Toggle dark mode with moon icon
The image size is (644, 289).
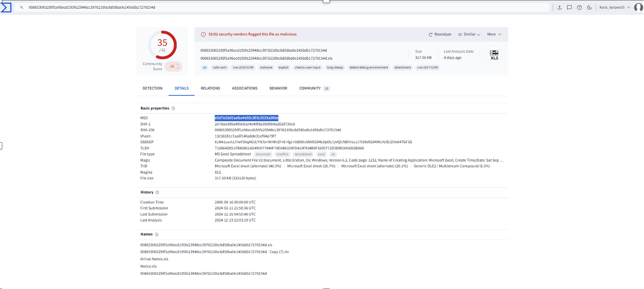pyautogui.click(x=589, y=7)
